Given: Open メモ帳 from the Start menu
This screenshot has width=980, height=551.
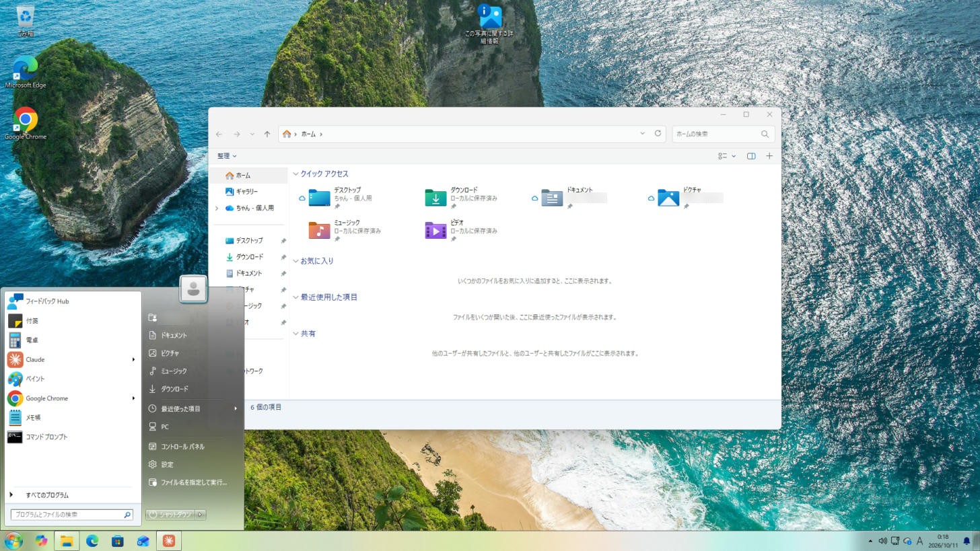Looking at the screenshot, I should tap(72, 418).
